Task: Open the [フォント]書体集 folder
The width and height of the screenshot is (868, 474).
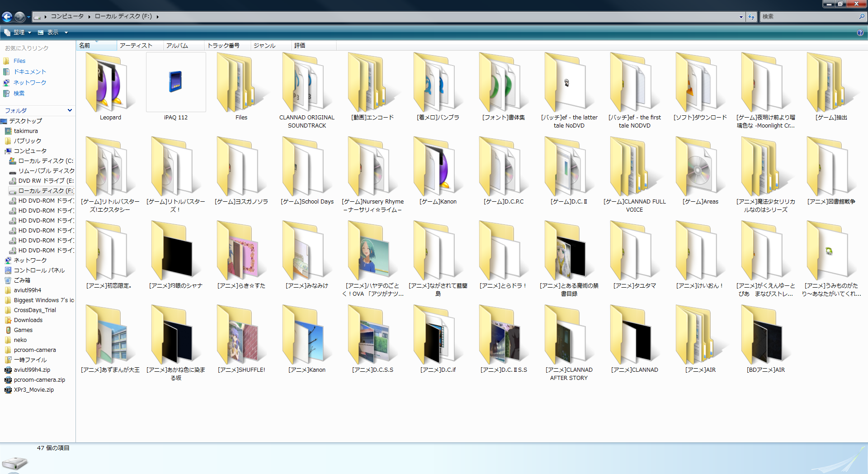Action: click(504, 83)
